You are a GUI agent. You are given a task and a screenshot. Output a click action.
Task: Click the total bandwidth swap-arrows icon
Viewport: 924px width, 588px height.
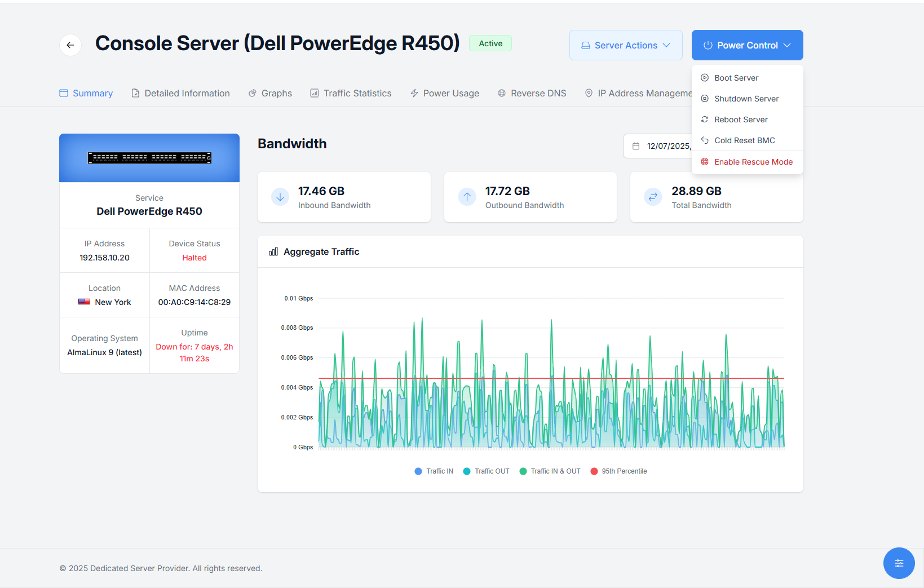tap(653, 197)
